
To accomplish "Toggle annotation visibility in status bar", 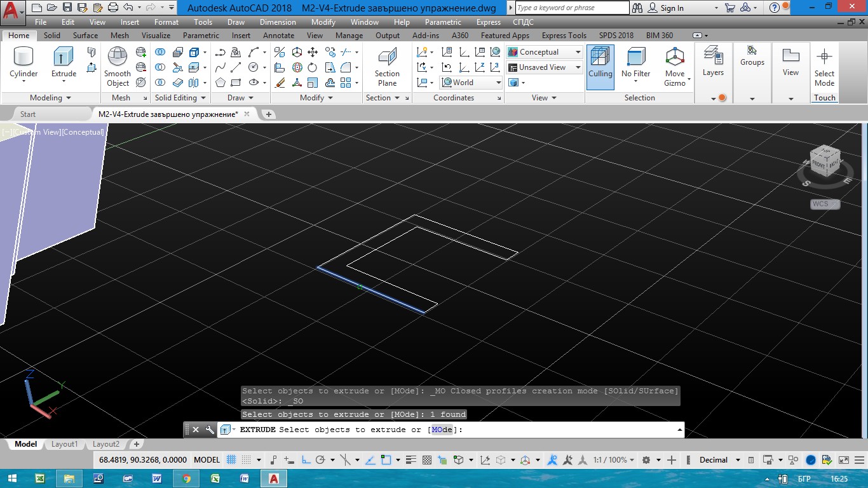I will (x=552, y=460).
